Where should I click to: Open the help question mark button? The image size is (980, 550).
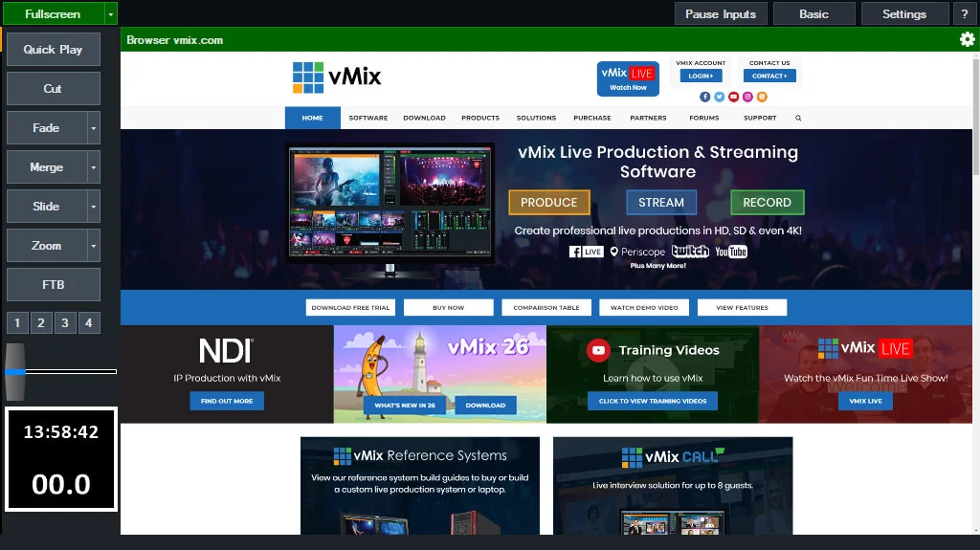click(965, 13)
